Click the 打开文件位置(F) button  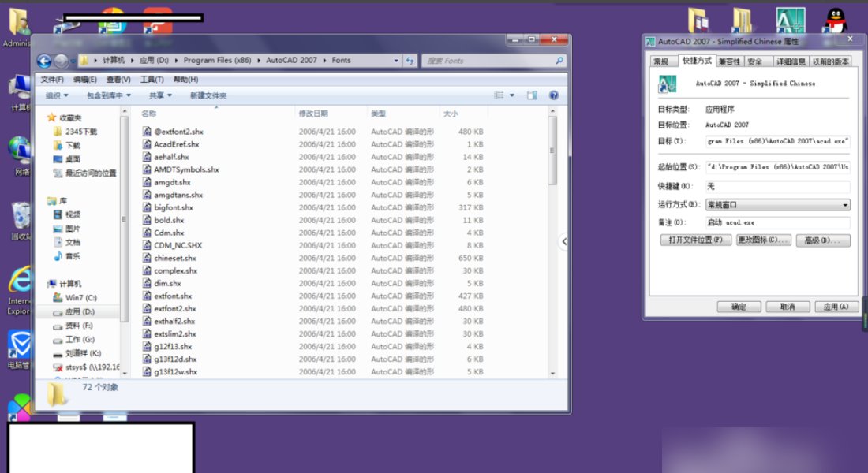695,240
